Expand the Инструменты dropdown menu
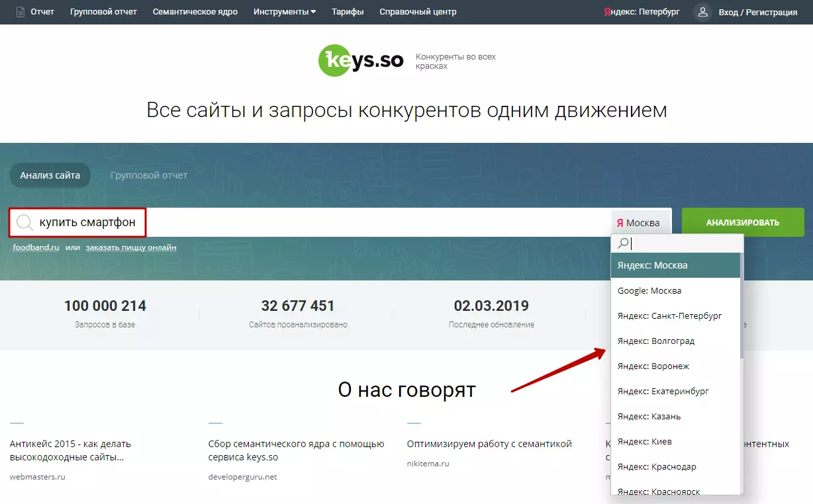 [x=285, y=12]
